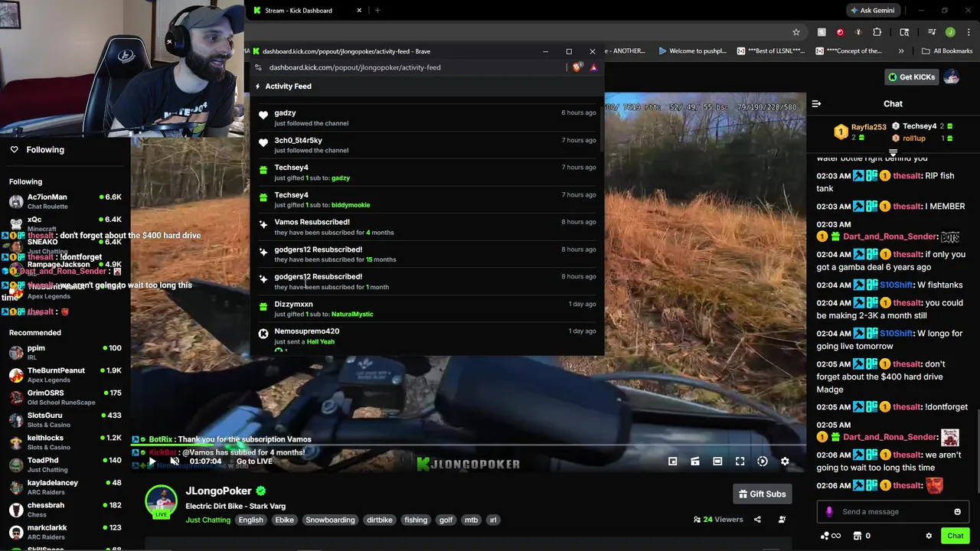Screen dimensions: 980x551
Task: Play the stream video
Action: [152, 461]
